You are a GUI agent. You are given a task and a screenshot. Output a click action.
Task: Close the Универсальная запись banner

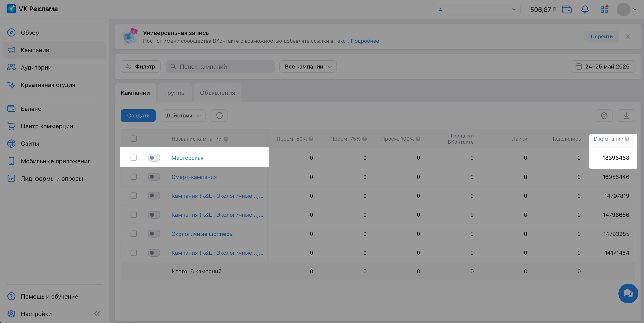pyautogui.click(x=628, y=37)
